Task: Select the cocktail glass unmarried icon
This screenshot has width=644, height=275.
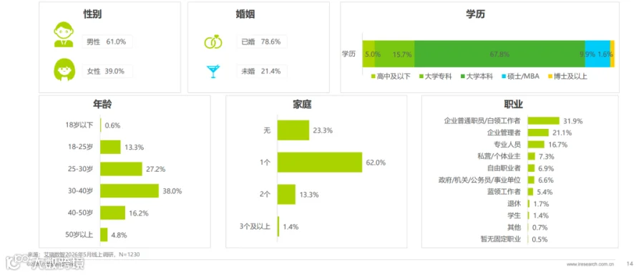Action: point(213,72)
